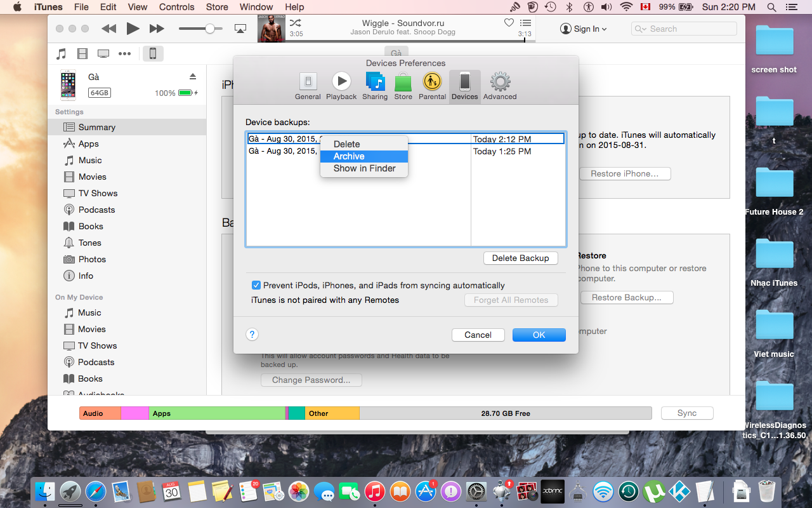The width and height of the screenshot is (812, 508).
Task: Open the General preferences tab
Action: click(308, 86)
